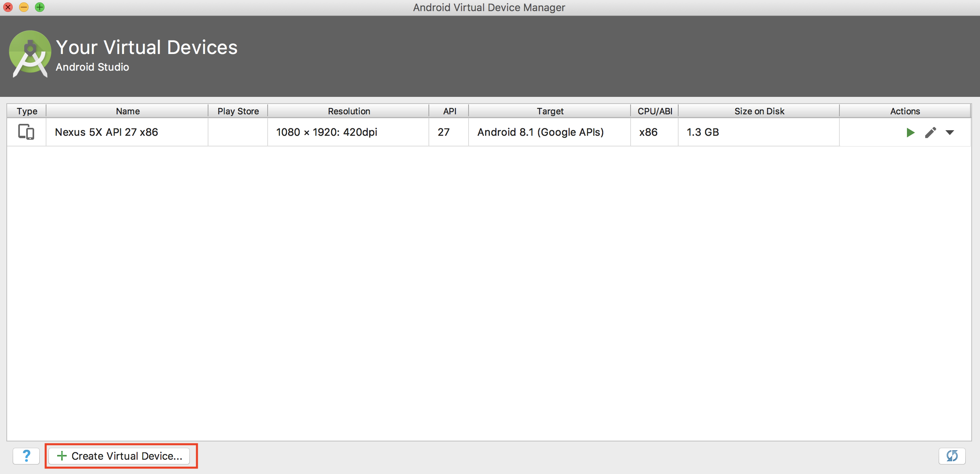Sort by the Type column header
The height and width of the screenshot is (474, 980).
pyautogui.click(x=27, y=111)
